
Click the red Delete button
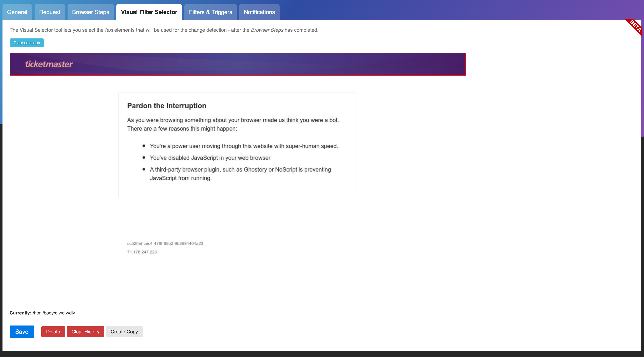pyautogui.click(x=53, y=332)
